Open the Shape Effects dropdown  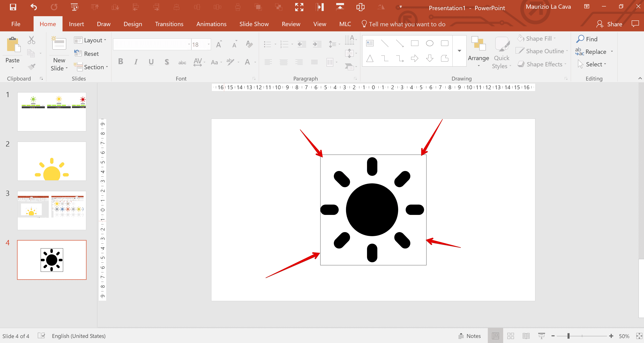tap(542, 64)
